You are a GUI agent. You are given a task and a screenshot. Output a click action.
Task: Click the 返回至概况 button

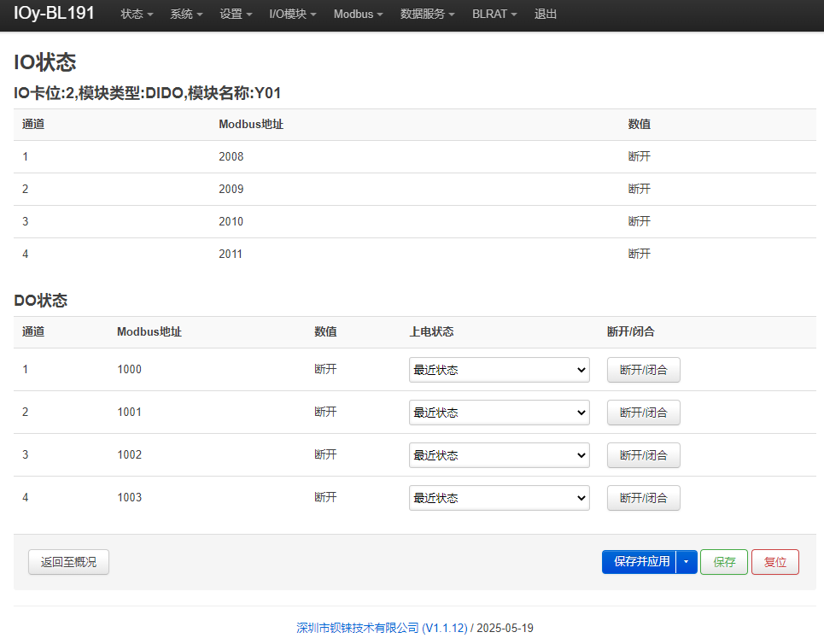click(69, 562)
